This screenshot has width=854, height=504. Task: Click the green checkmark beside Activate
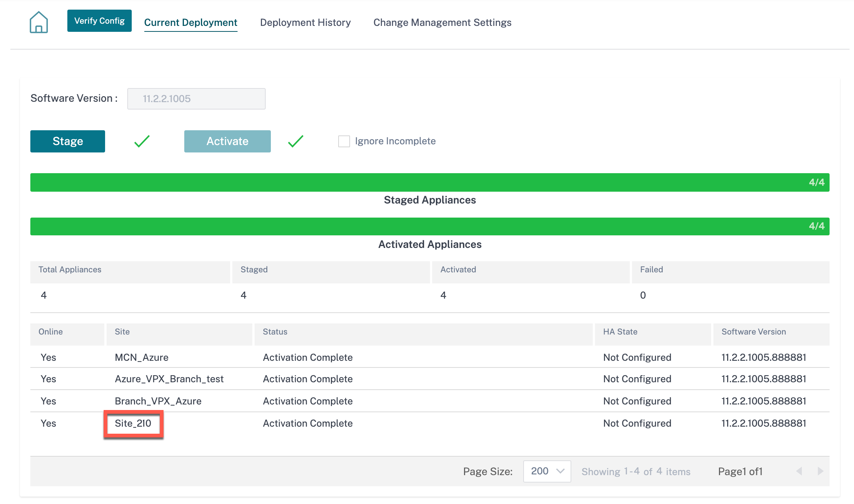[x=296, y=141]
